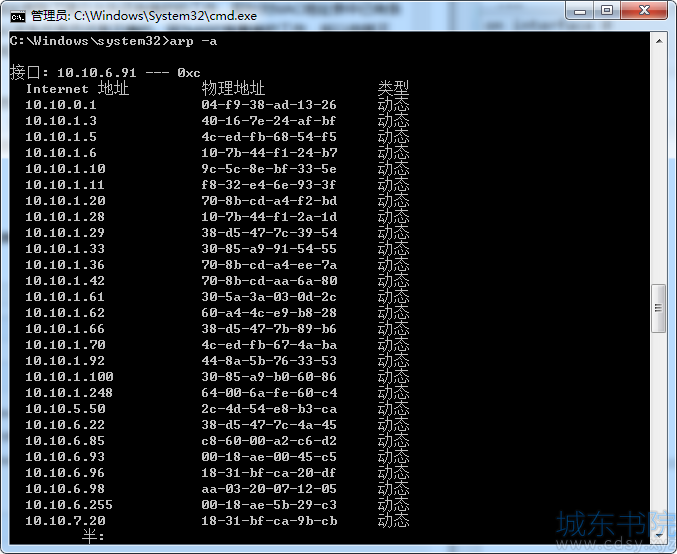Screen dimensions: 677x554
Task: Click IP address 10.10.1.5
Action: [x=61, y=137]
